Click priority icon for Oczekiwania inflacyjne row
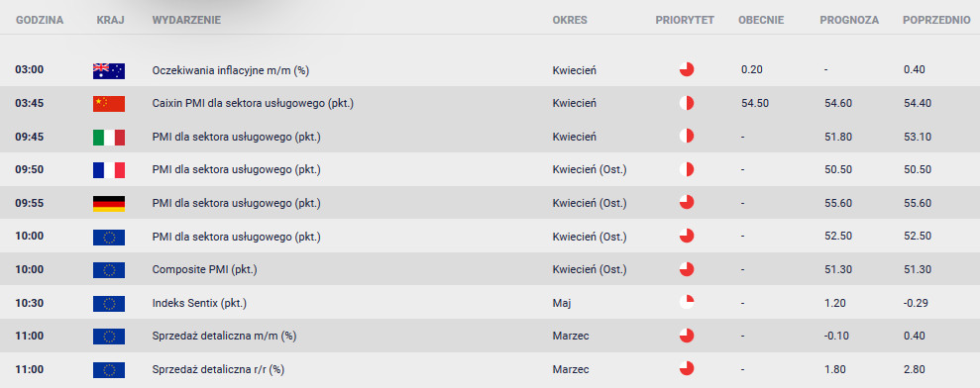 687,69
